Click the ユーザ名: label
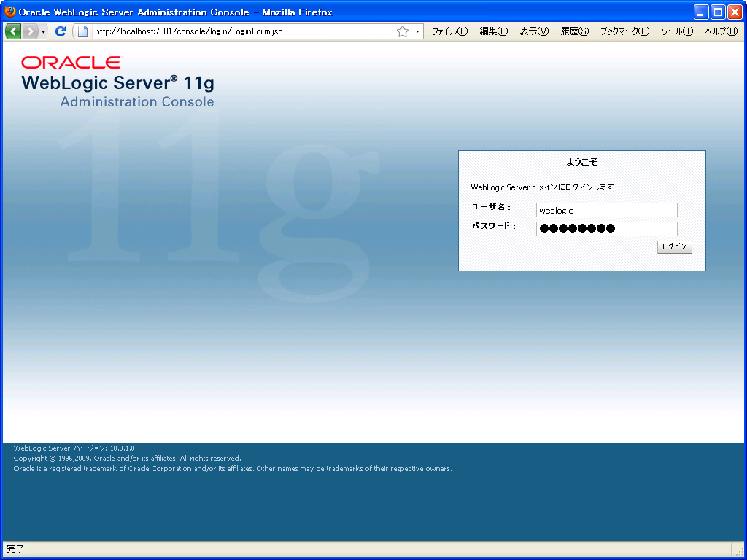This screenshot has height=560, width=747. (491, 207)
